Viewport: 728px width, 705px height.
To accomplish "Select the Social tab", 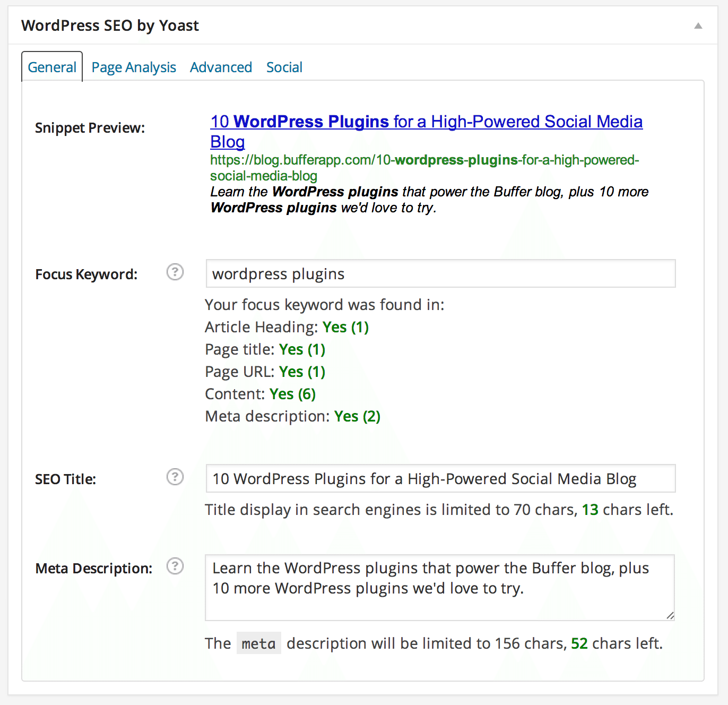I will pos(284,67).
